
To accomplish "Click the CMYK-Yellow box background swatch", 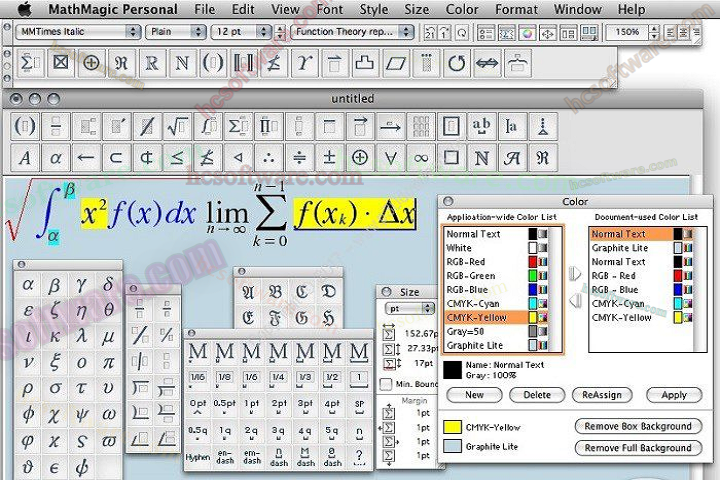I will (x=452, y=427).
